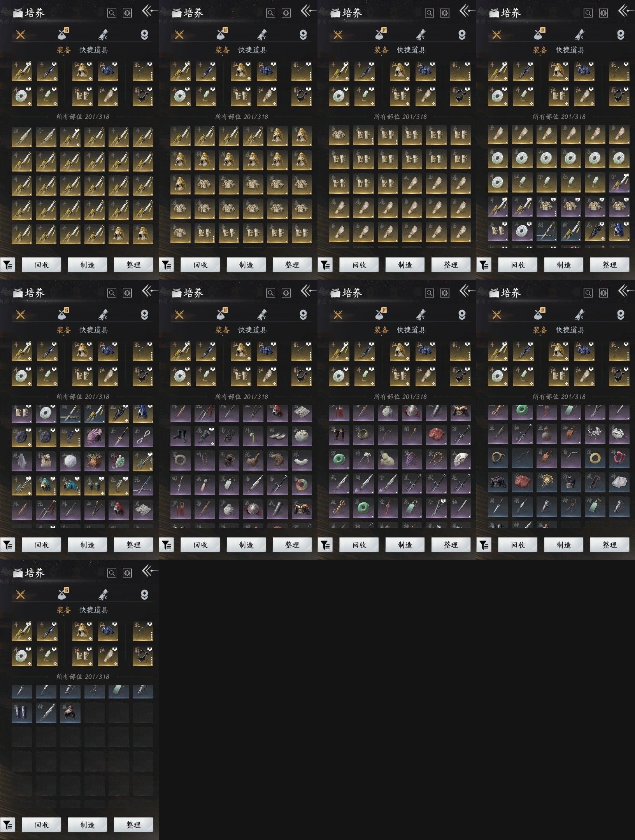Viewport: 635px width, 840px height.
Task: Open equipped jade pendant slot in the fourth panel
Action: pyautogui.click(x=523, y=96)
